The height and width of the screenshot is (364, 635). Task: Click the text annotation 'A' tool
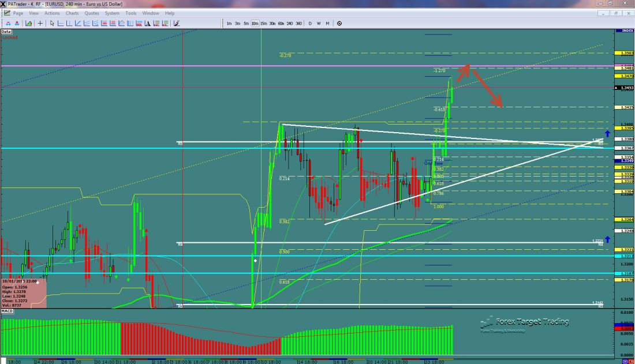pyautogui.click(x=148, y=24)
